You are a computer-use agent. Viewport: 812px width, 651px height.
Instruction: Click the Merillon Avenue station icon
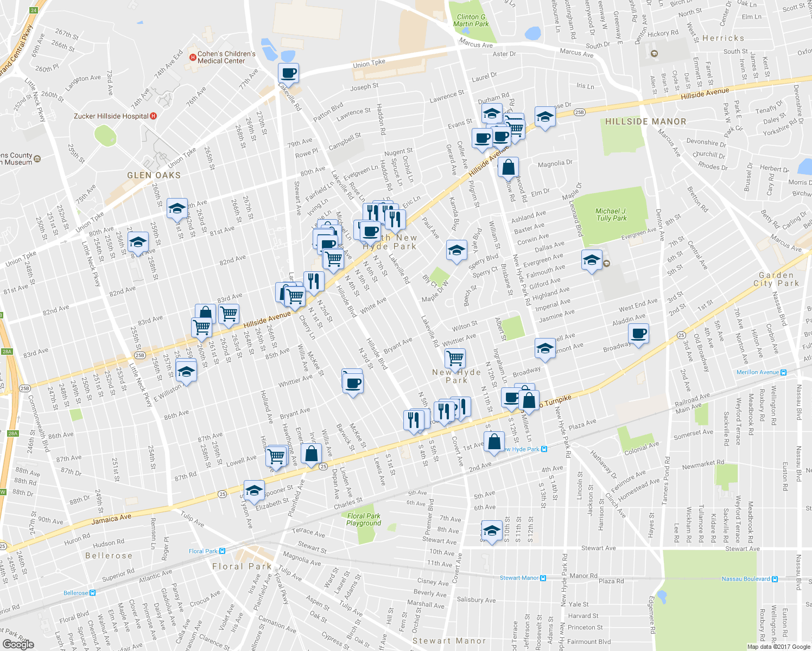point(784,372)
